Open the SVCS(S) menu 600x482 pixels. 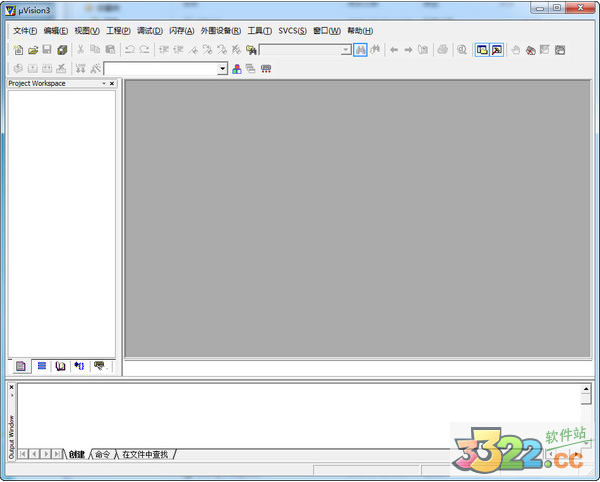click(x=292, y=31)
